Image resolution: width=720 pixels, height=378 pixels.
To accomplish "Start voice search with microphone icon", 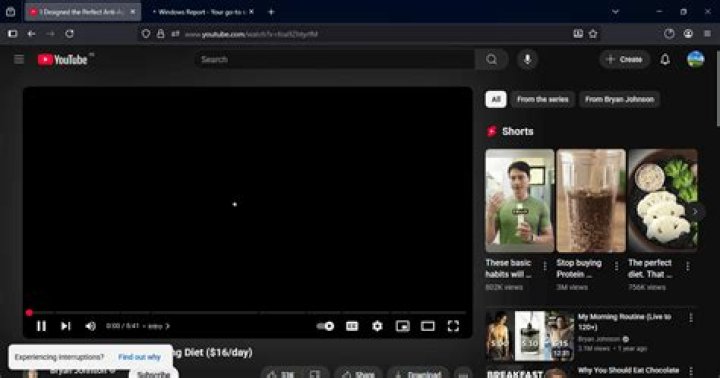I will coord(527,59).
